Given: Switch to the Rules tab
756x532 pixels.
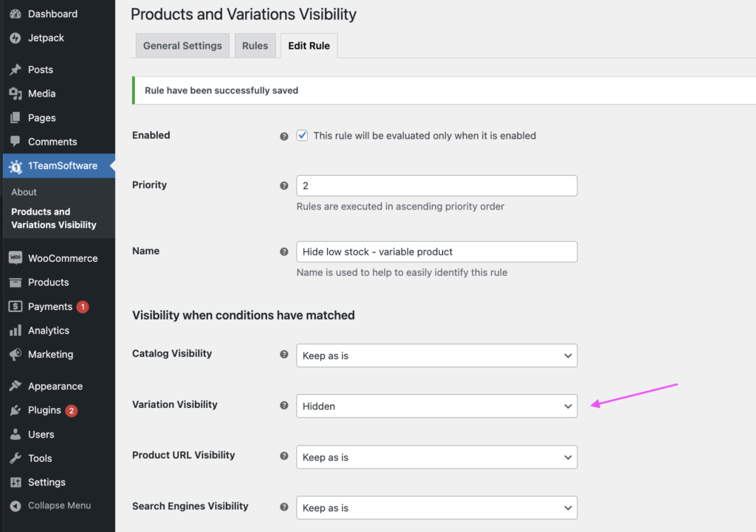Looking at the screenshot, I should click(x=255, y=46).
